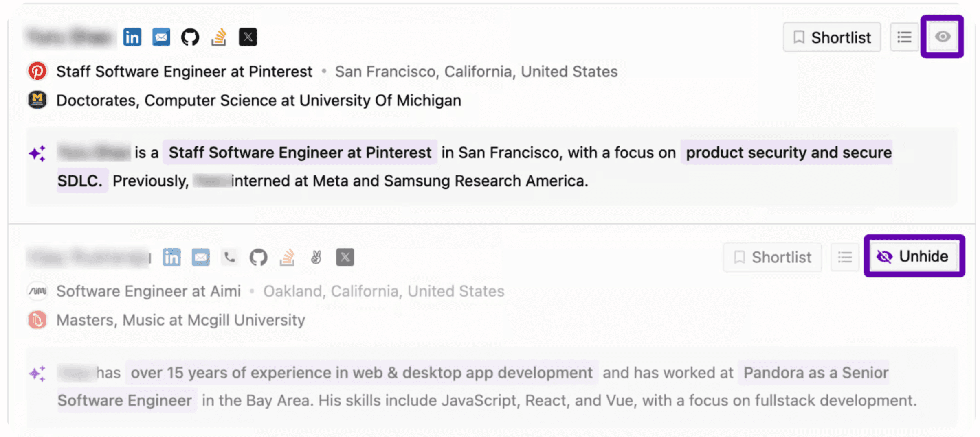Shortlist the Pinterest Staff Software Engineer

[x=832, y=37]
